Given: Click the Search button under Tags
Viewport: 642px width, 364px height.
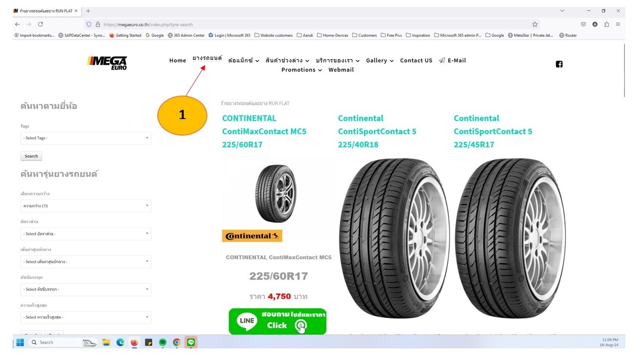Looking at the screenshot, I should [31, 156].
